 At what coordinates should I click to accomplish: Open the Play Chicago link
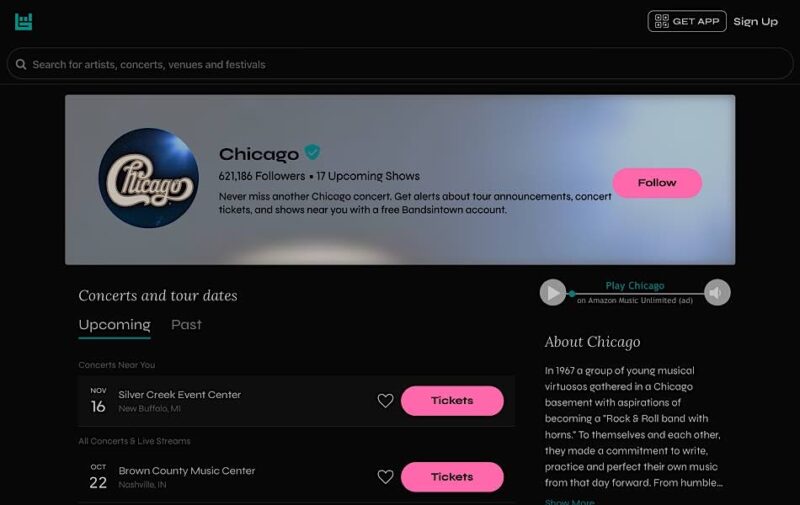pyautogui.click(x=635, y=286)
